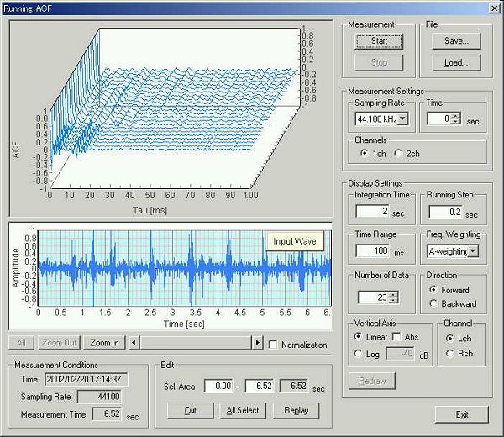Click the Sel. Area start field
This screenshot has height=437, width=504.
click(x=218, y=386)
